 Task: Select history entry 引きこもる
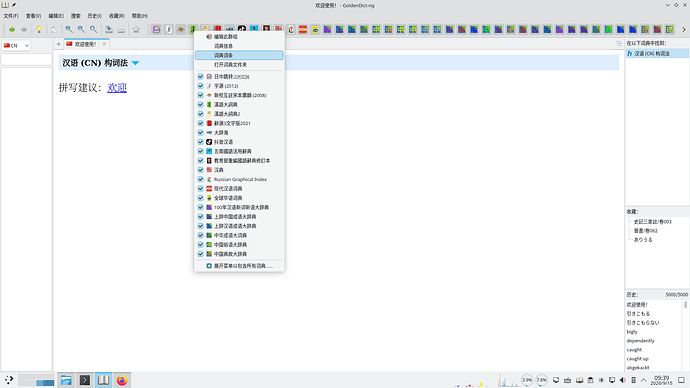[x=638, y=314]
